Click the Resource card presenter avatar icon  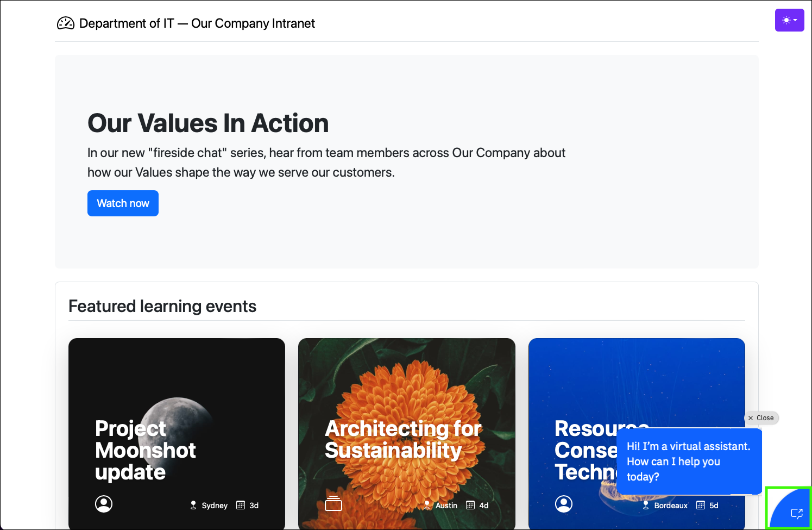(x=564, y=504)
